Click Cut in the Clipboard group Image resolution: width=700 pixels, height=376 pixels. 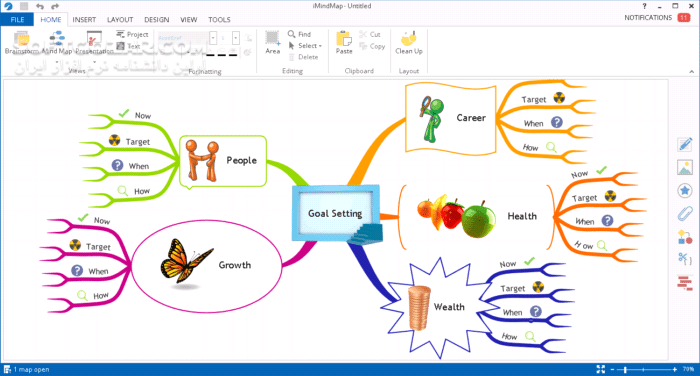click(x=370, y=34)
